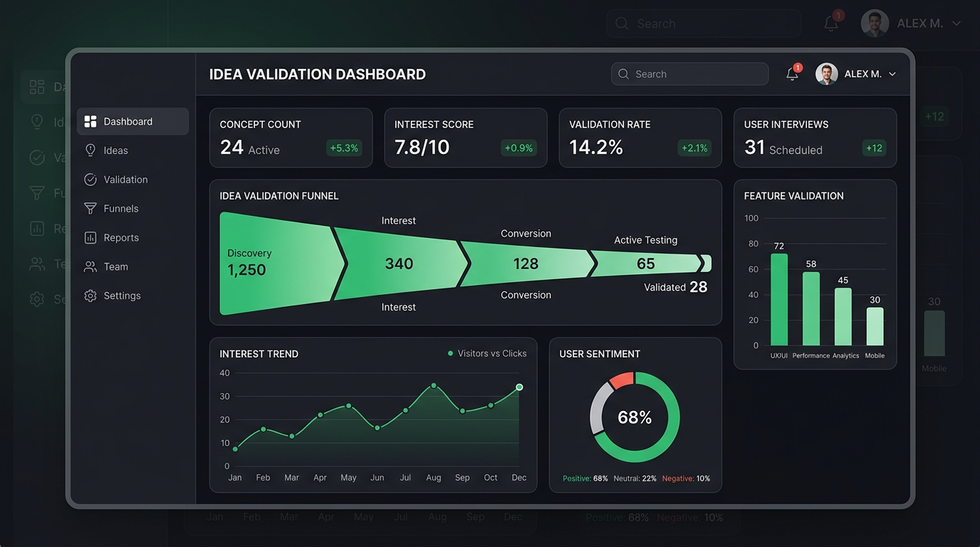Open the Reports menu item
This screenshot has height=547, width=980.
(x=121, y=238)
